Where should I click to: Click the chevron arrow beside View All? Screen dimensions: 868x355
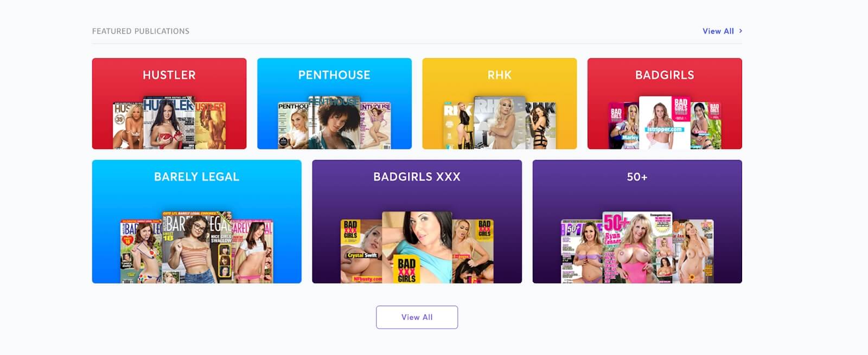(741, 31)
